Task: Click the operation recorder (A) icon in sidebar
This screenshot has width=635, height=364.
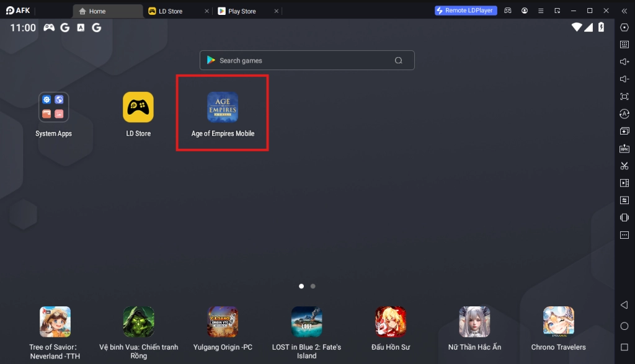Action: (624, 113)
